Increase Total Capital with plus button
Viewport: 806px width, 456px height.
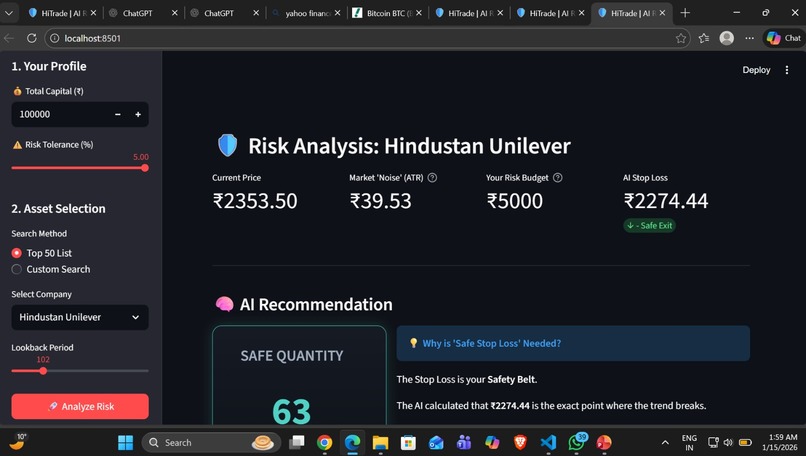pyautogui.click(x=138, y=114)
